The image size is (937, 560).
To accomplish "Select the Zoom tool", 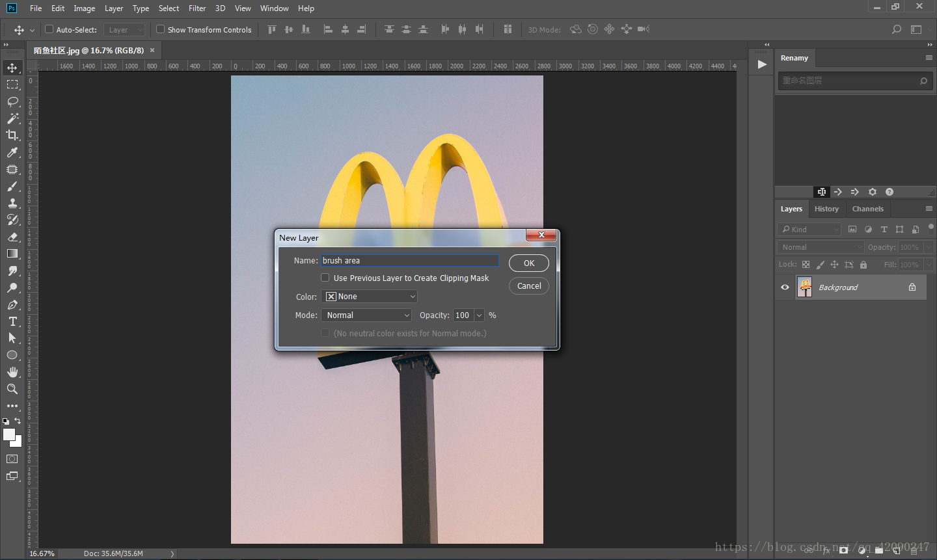I will [12, 389].
